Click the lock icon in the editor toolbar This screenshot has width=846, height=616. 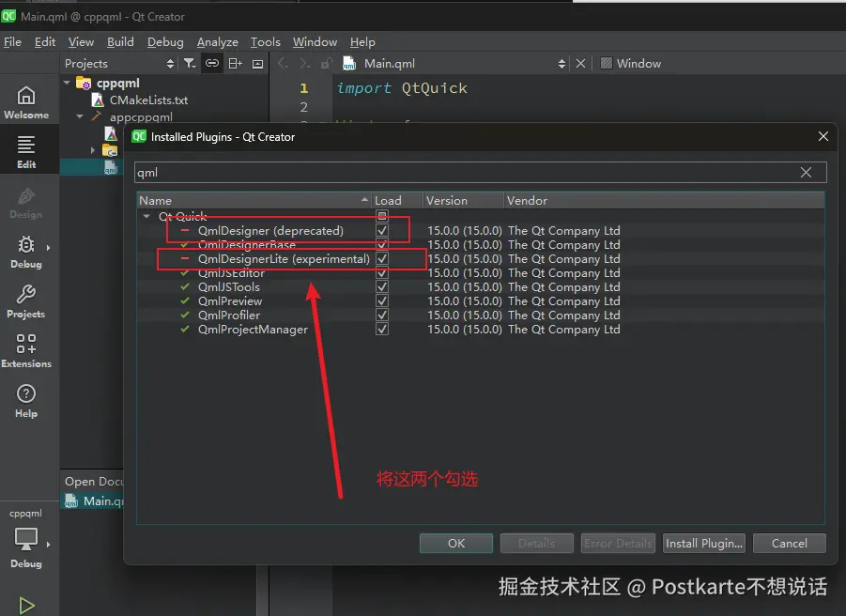325,64
